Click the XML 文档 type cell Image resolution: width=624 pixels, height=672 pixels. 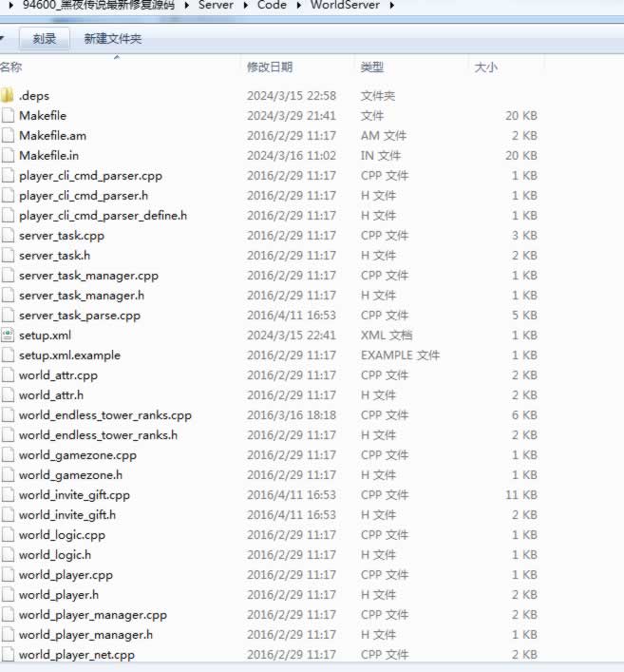(x=387, y=336)
